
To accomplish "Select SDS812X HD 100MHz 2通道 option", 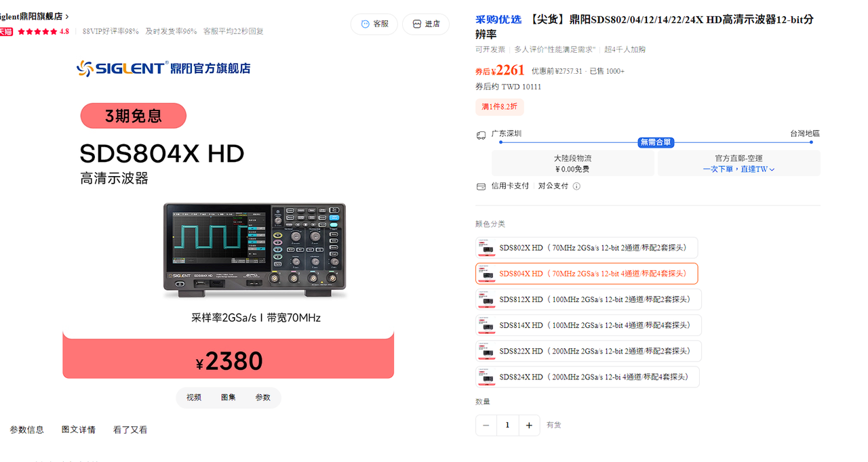I will tap(589, 299).
